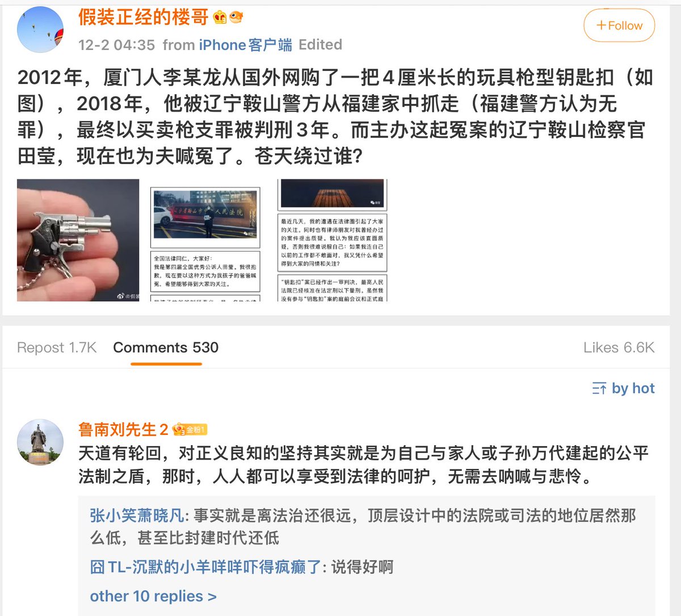The image size is (681, 616).
Task: Open commenter 鲁南刘先生2's profile
Action: tap(123, 430)
